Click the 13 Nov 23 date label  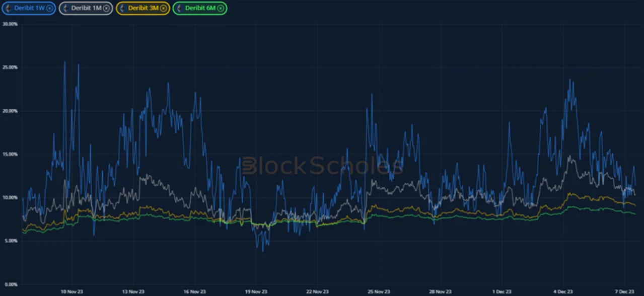pos(133,291)
